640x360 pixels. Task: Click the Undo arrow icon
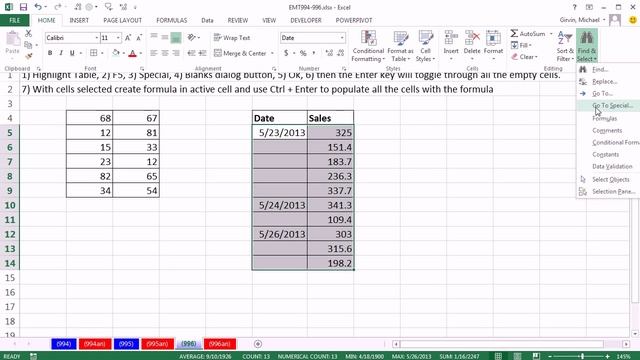[x=38, y=7]
